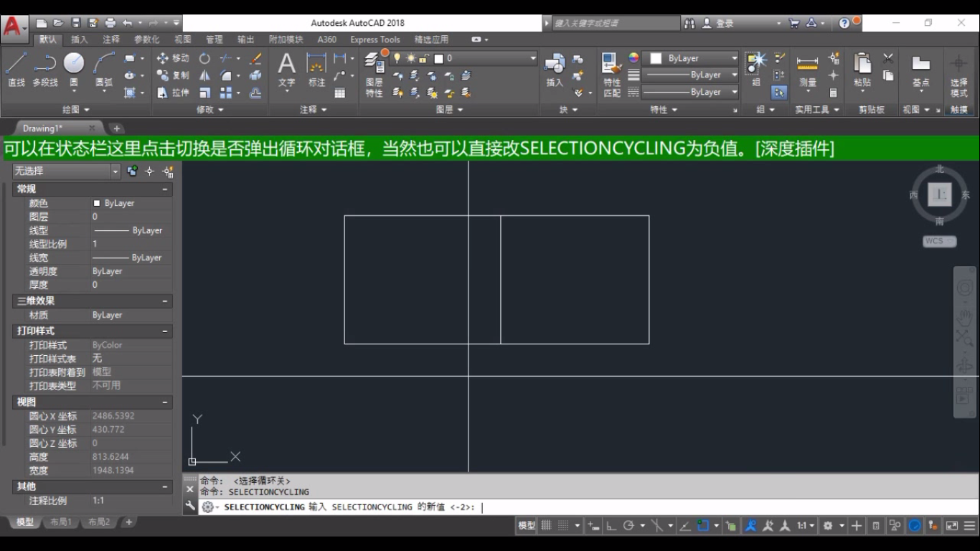Select the 圆弧 (Arc) tool
This screenshot has width=980, height=551.
pos(102,63)
